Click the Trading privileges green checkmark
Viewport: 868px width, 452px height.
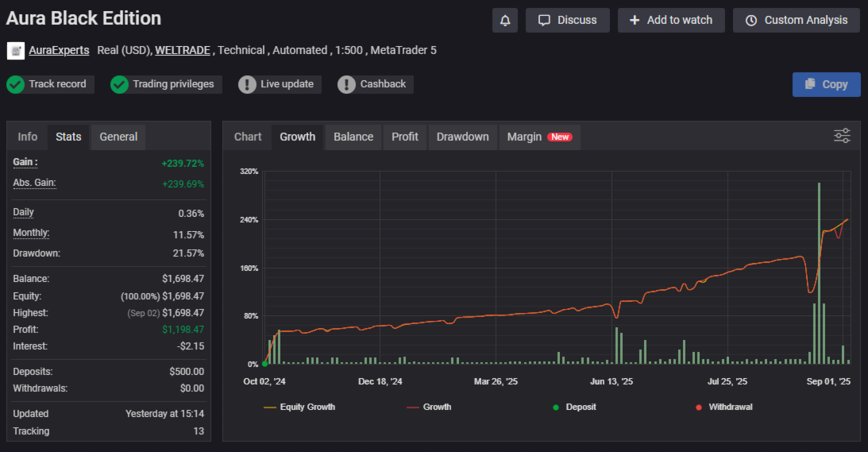[119, 84]
